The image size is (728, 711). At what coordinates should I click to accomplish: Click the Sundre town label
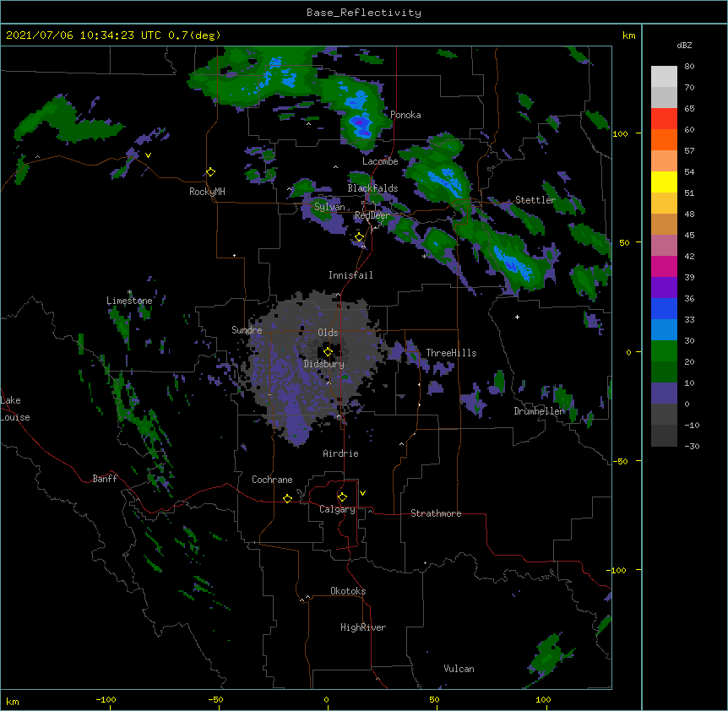tap(247, 330)
